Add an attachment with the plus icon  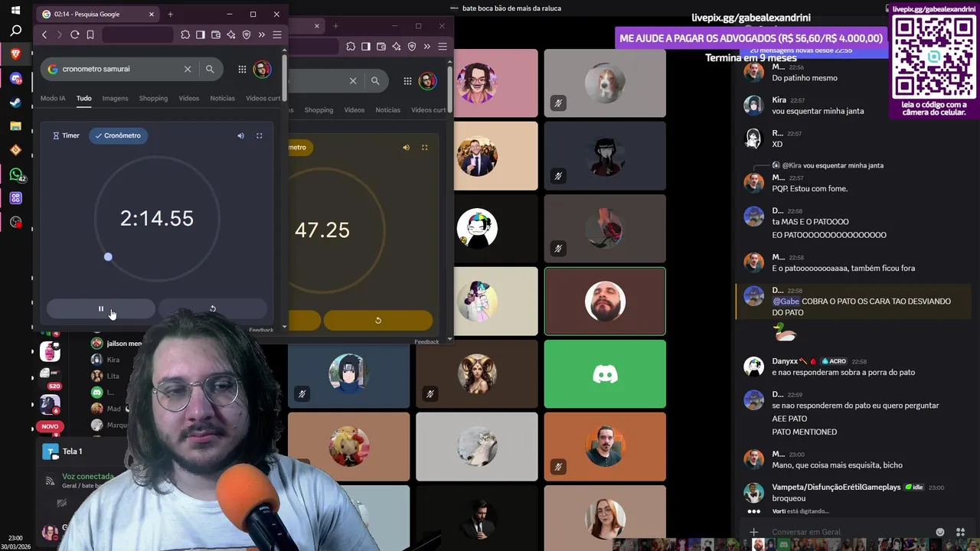point(754,532)
